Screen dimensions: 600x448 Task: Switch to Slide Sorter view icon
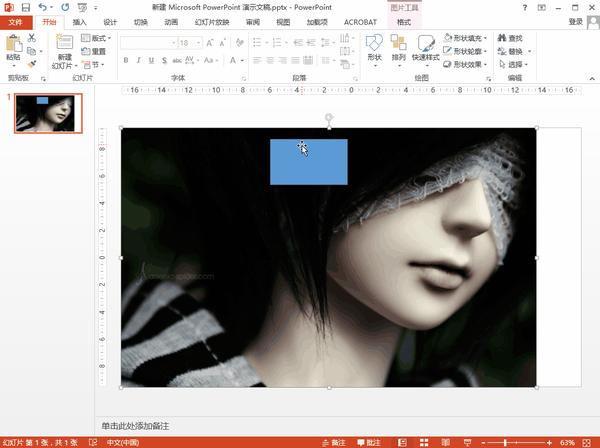coord(424,443)
